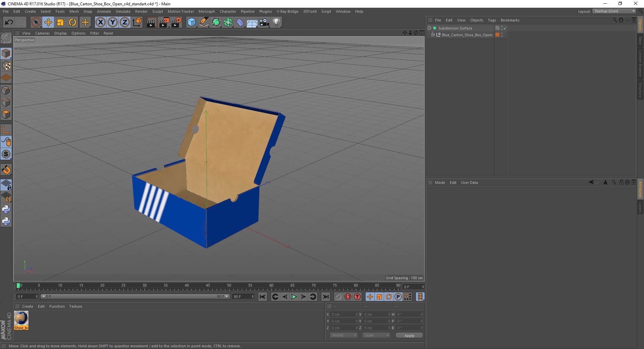Click timeline preview range slider bar
Viewport: 644px width, 349px height.
135,296
